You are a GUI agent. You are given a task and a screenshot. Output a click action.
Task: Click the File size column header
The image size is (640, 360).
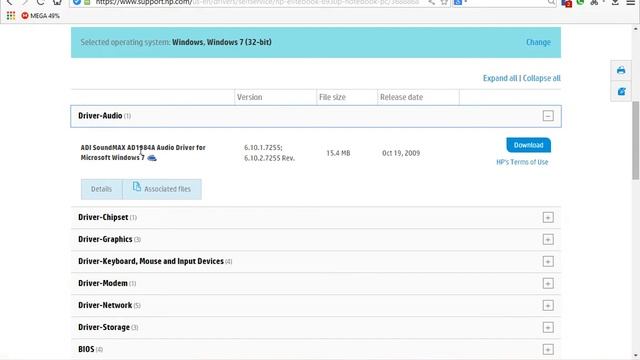pyautogui.click(x=332, y=97)
